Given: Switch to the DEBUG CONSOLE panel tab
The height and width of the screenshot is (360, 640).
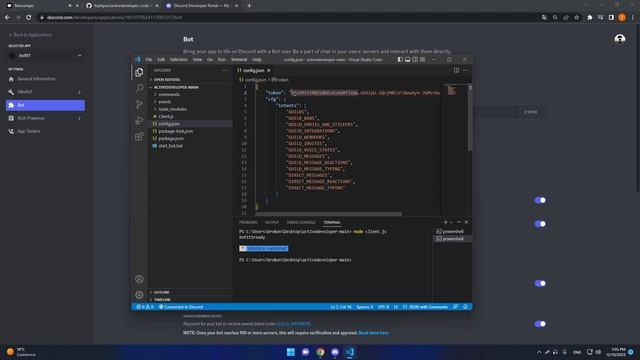Looking at the screenshot, I should (301, 222).
